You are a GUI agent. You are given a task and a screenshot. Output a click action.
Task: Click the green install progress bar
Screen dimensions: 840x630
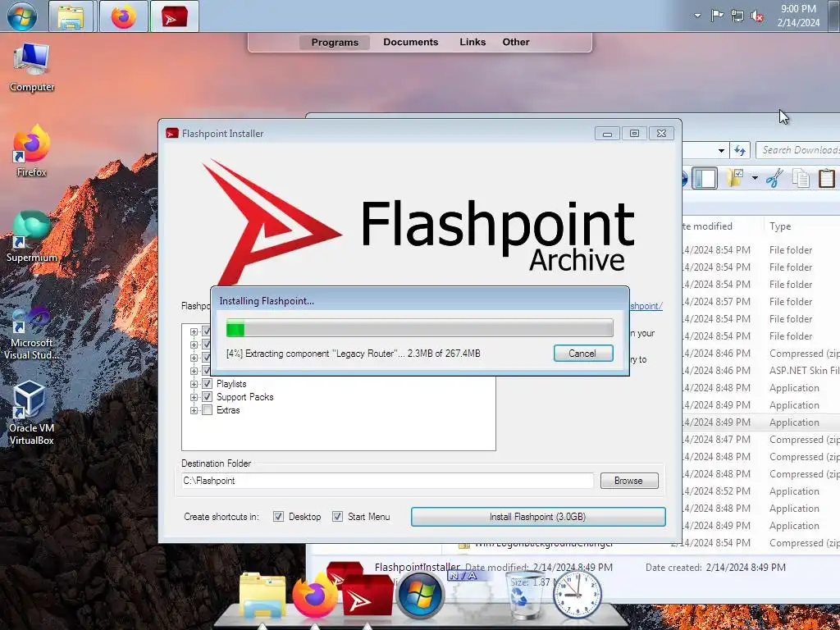(419, 328)
